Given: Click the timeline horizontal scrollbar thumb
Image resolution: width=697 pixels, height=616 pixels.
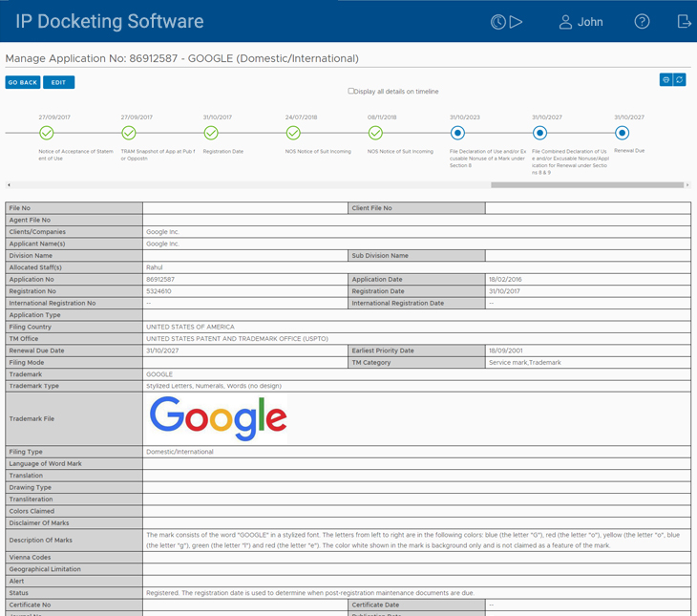Looking at the screenshot, I should tap(586, 185).
